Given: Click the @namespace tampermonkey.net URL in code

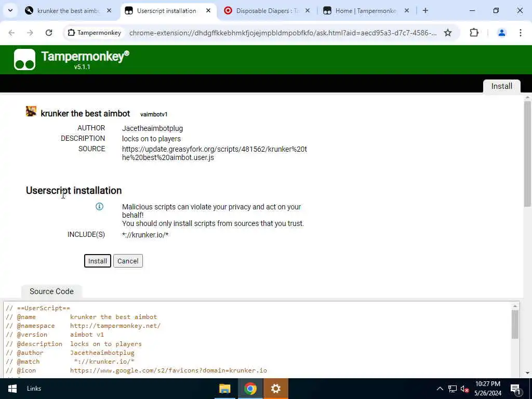Looking at the screenshot, I should click(115, 326).
